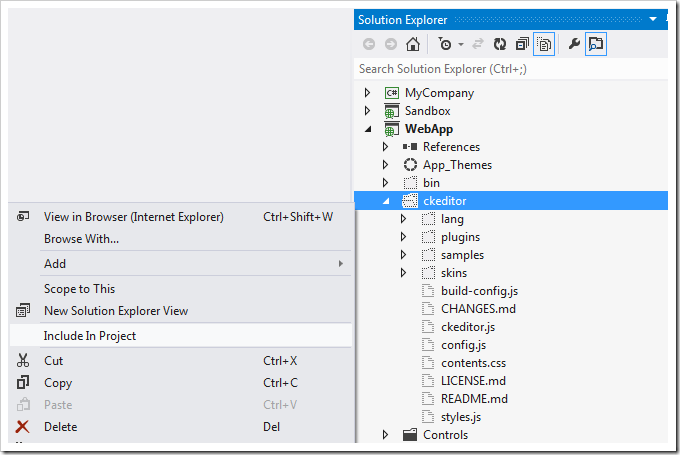
Task: Click the plugins folder icon
Action: click(x=428, y=236)
